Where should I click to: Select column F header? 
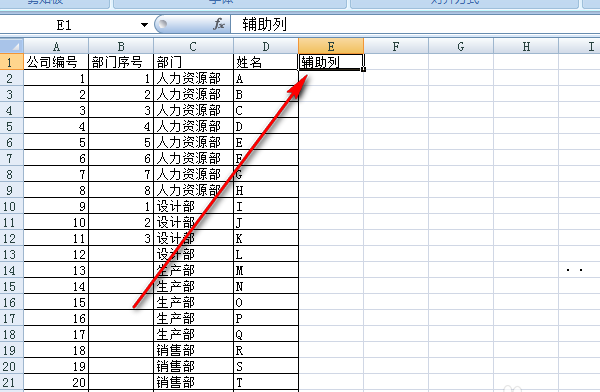click(x=396, y=46)
